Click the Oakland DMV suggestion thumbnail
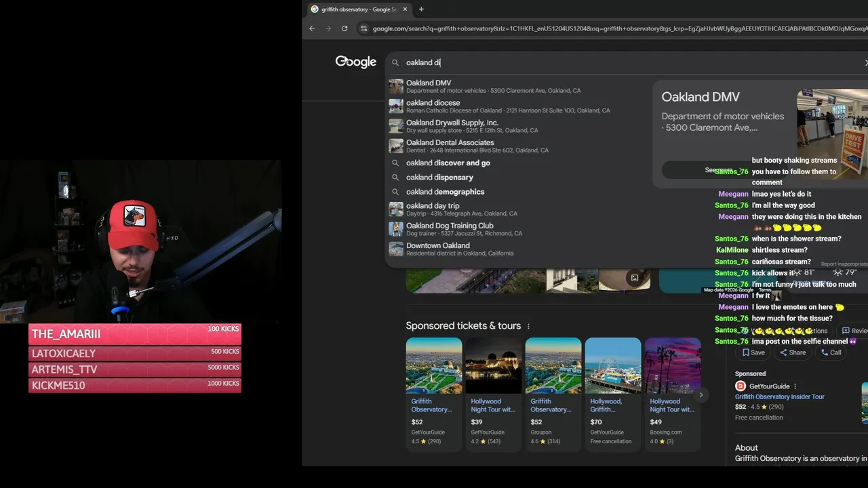Viewport: 868px width, 488px height. click(x=396, y=86)
